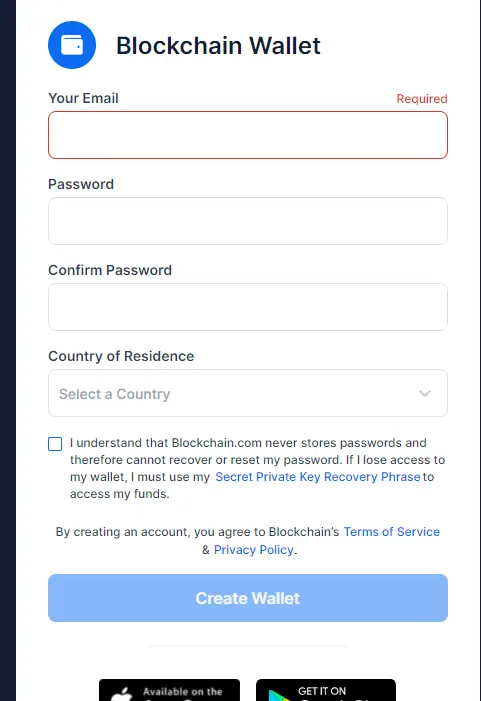Click the Country of Residence label

121,356
